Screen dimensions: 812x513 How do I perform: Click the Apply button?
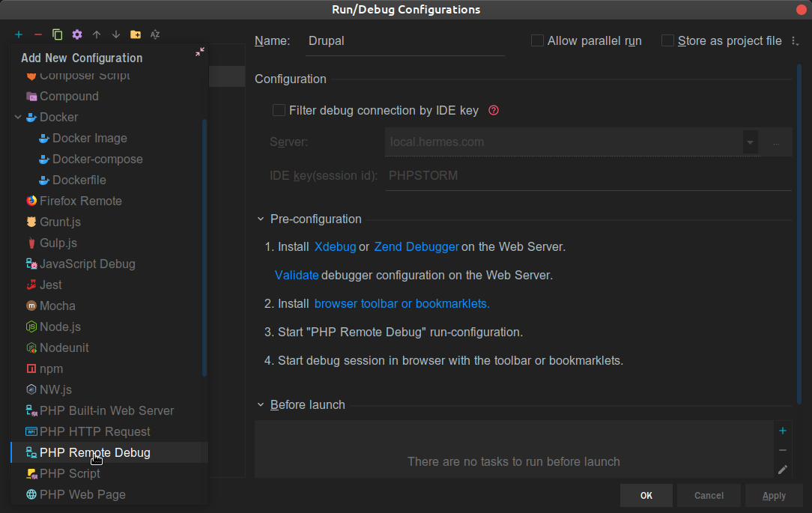(775, 495)
